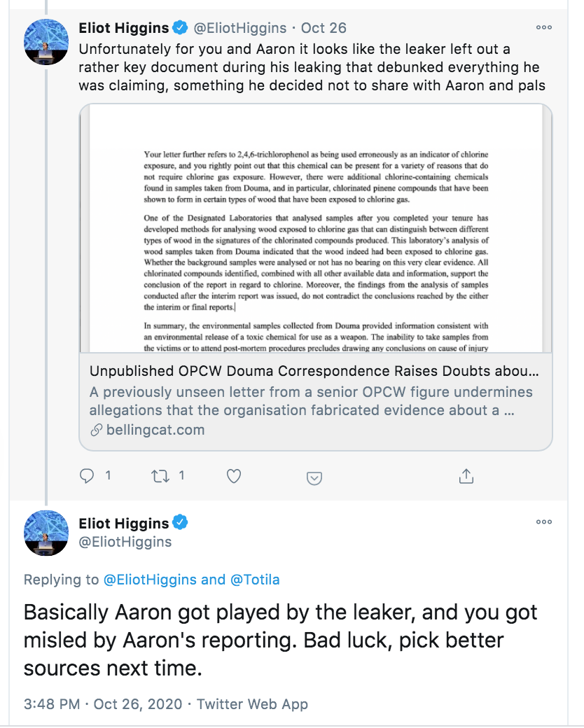Reply to the Oct 26 tweet
The image size is (584, 728).
pos(88,476)
